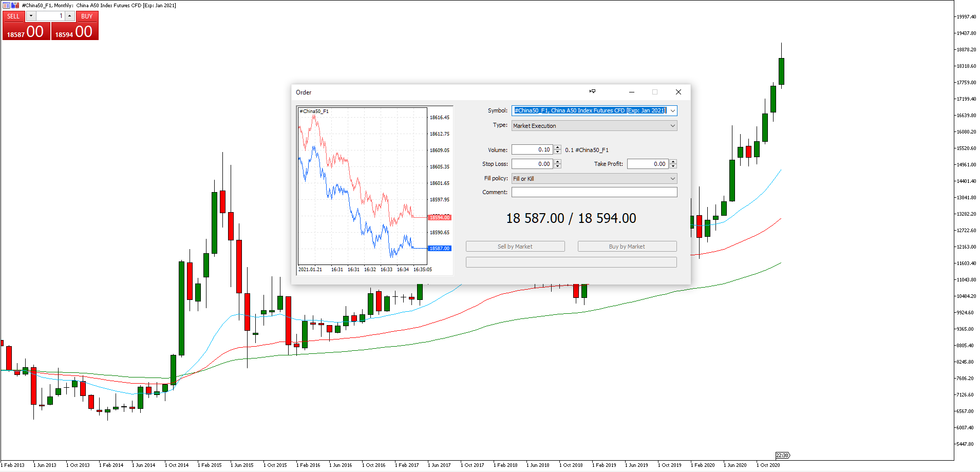Click the Stop Loss input field
980x472 pixels.
tap(532, 164)
